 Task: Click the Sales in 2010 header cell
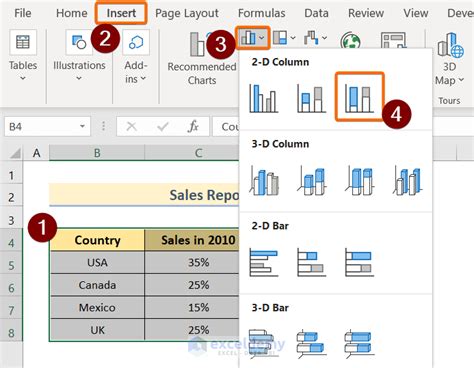(192, 240)
